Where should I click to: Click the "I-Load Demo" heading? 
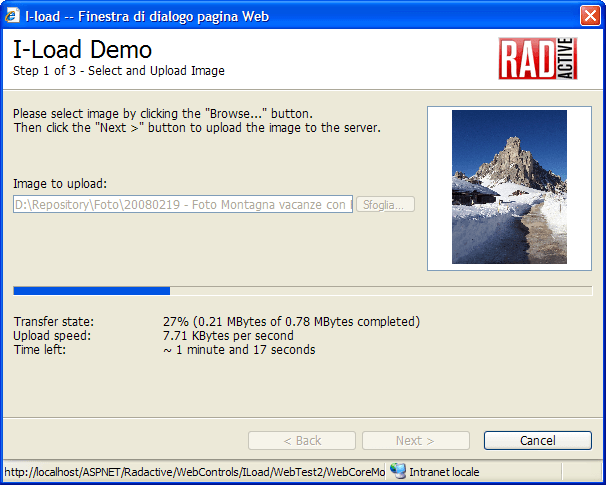[82, 49]
